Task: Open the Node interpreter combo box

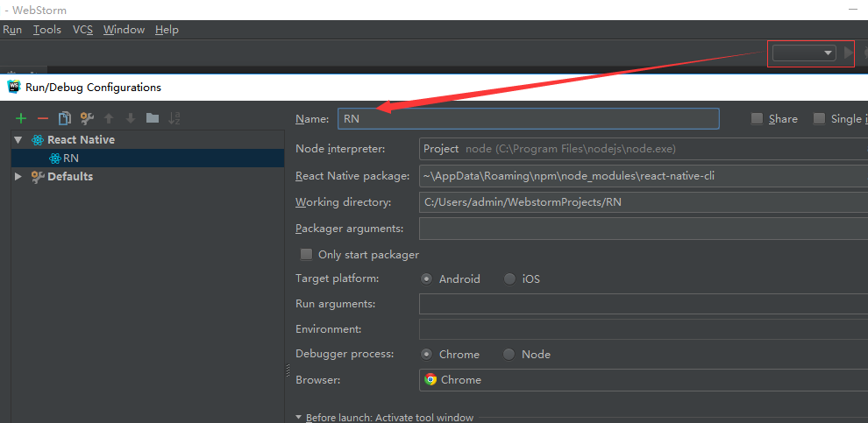Action: tap(644, 149)
